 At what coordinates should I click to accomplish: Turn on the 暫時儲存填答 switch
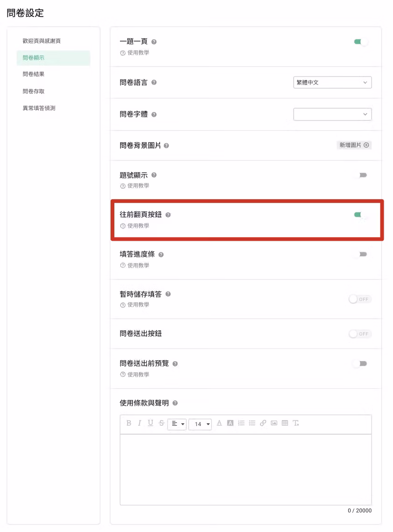point(360,299)
